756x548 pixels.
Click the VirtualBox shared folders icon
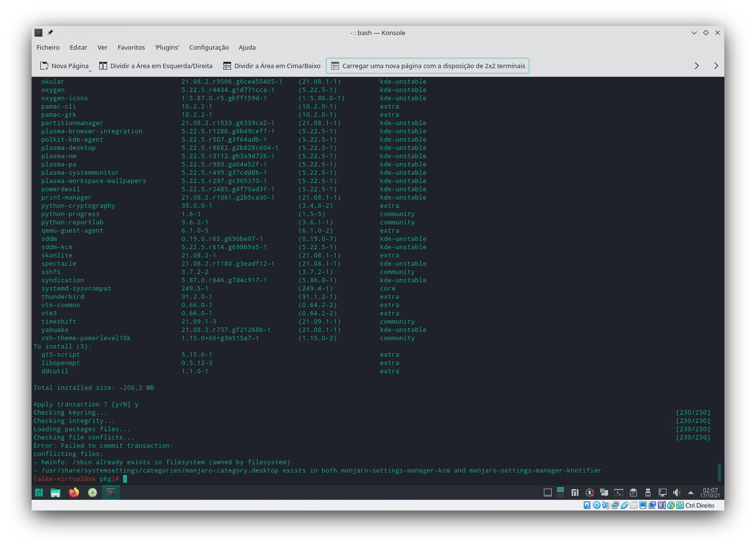click(x=633, y=505)
